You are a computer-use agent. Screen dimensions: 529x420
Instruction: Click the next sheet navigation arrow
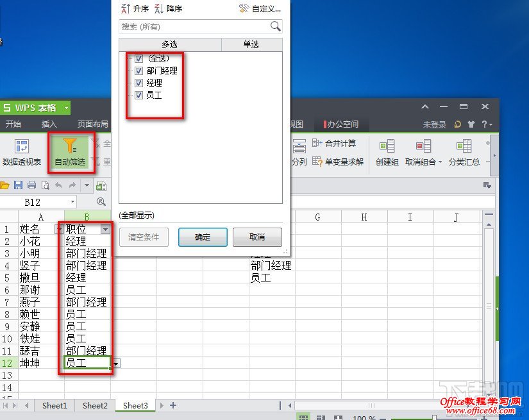coord(162,405)
